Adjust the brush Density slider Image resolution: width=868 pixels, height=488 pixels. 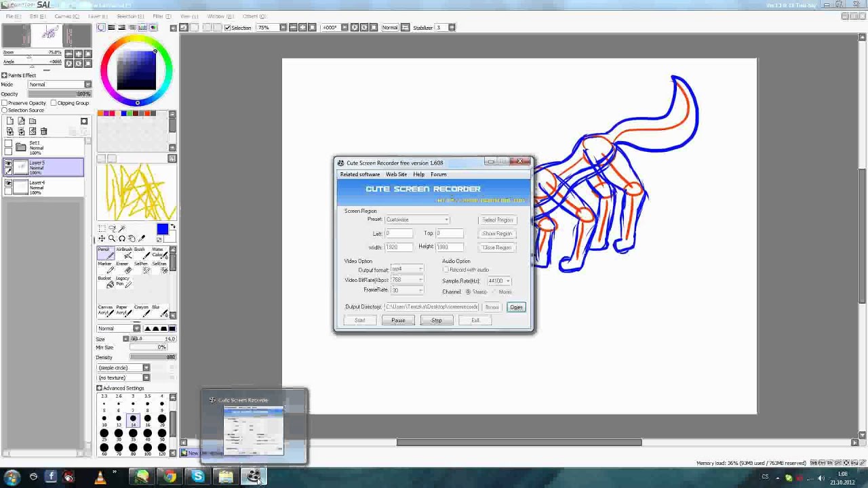pos(153,357)
